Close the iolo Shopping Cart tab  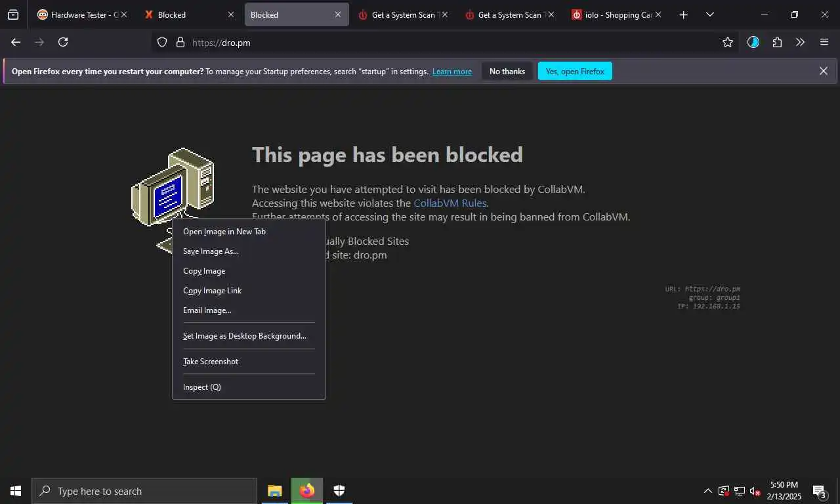tap(658, 14)
